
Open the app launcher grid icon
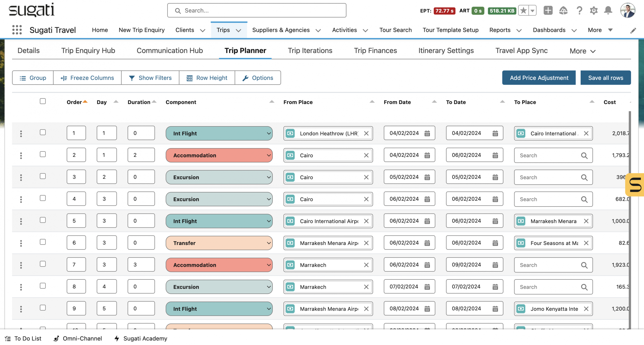coord(17,30)
